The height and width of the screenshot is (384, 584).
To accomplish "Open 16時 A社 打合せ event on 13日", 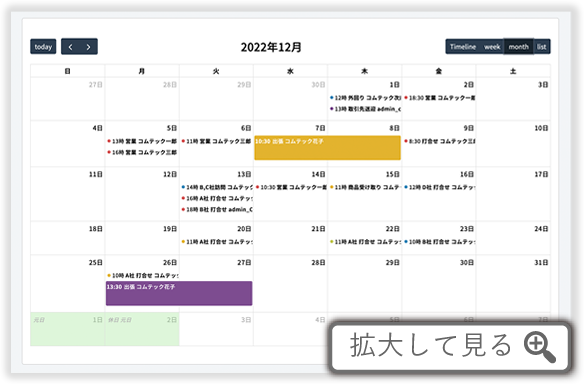I will point(216,198).
